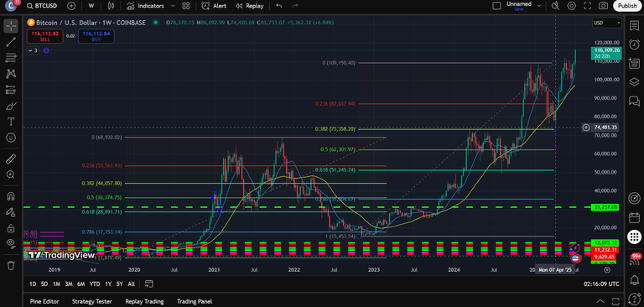Open the 02:16:09 UTC timezone menu

click(x=602, y=284)
